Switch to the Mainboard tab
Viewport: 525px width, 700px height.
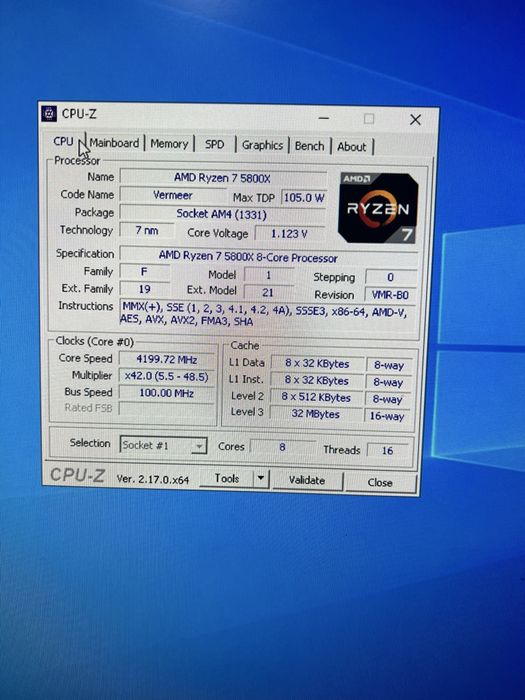click(x=114, y=143)
